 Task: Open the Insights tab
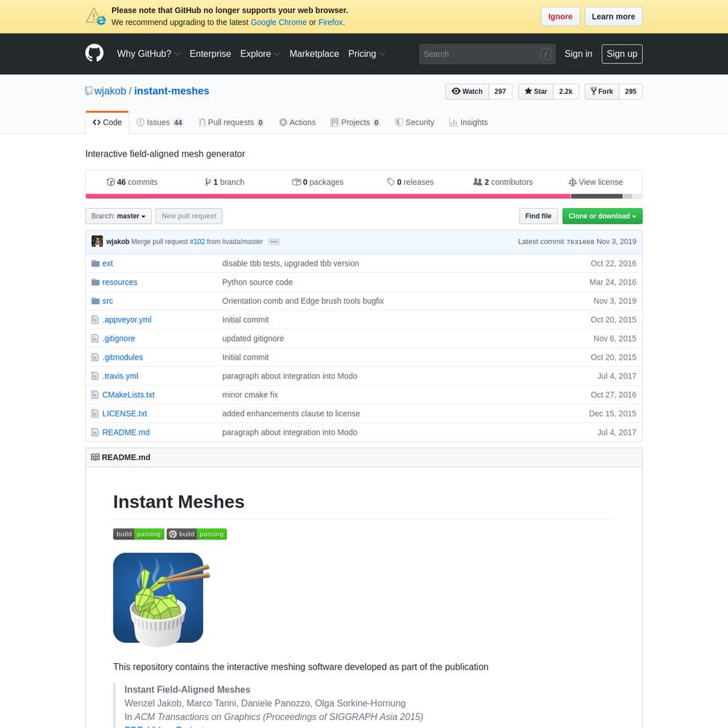[468, 122]
